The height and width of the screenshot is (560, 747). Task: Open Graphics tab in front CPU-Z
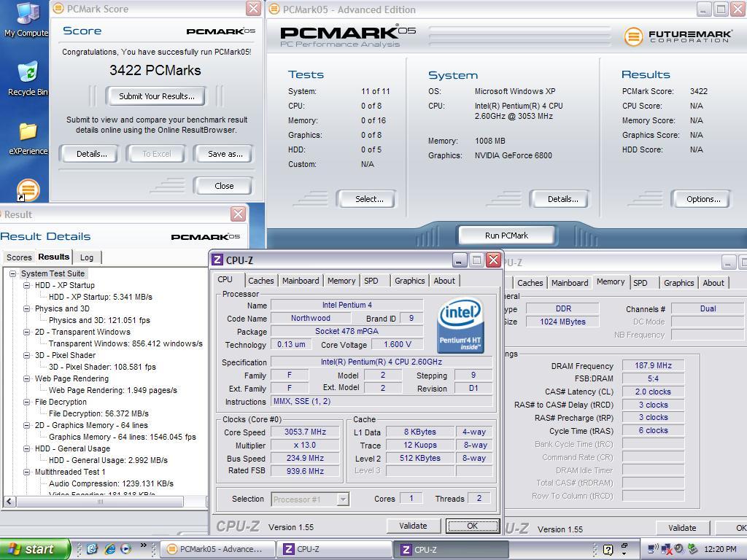[410, 281]
